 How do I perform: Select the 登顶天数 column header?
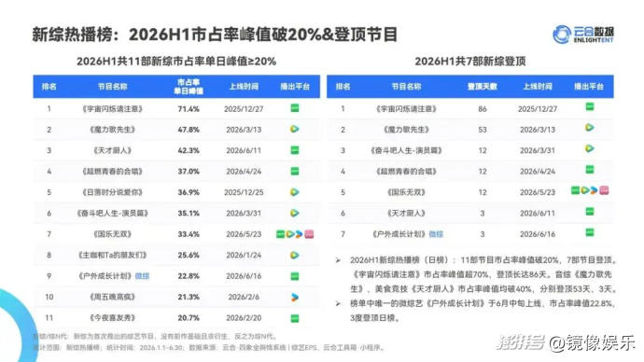pos(483,87)
